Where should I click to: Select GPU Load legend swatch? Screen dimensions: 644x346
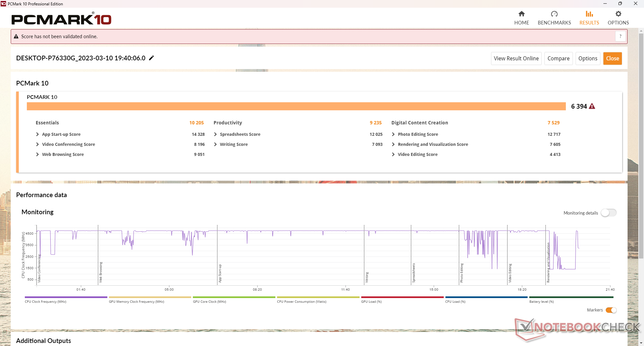(402, 297)
